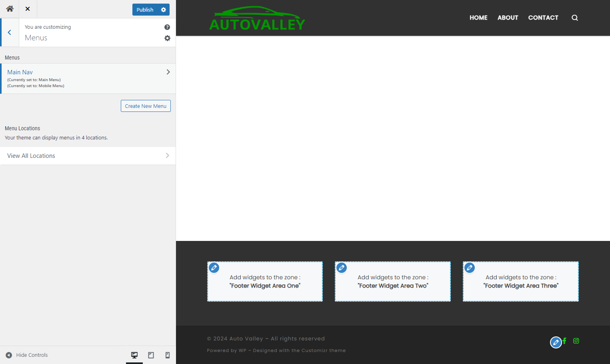
Task: Open the ABOUT page from the nav
Action: [x=508, y=18]
